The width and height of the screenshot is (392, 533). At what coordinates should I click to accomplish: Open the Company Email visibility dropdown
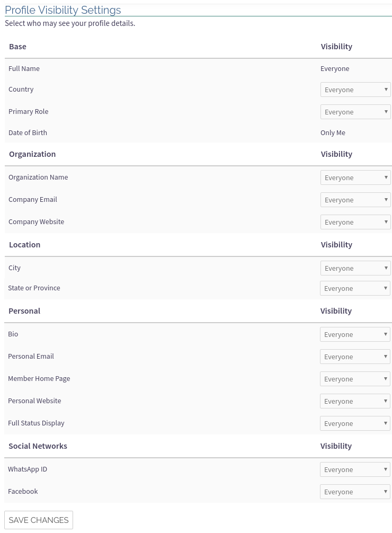point(355,199)
